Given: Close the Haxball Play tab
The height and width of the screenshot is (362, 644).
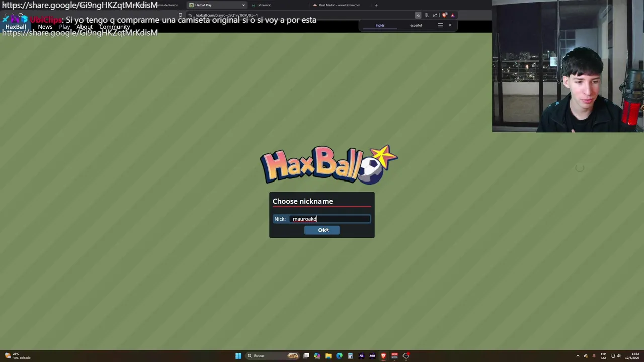Looking at the screenshot, I should tap(243, 5).
